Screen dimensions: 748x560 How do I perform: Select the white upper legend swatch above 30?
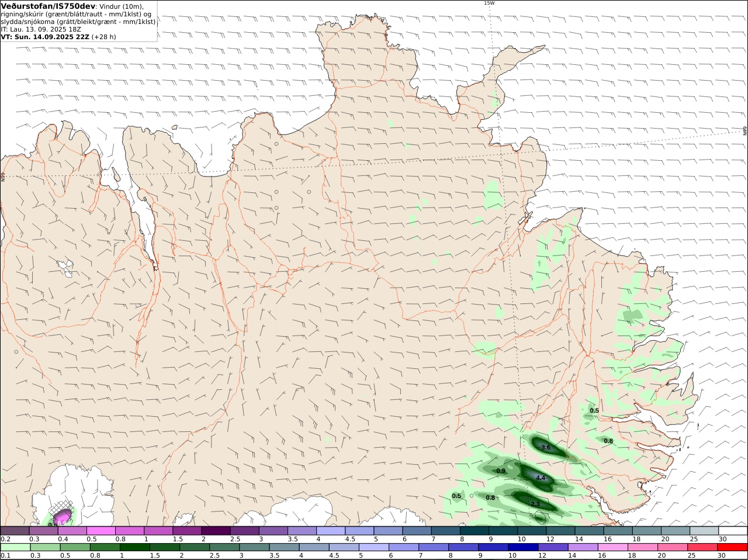(x=733, y=530)
